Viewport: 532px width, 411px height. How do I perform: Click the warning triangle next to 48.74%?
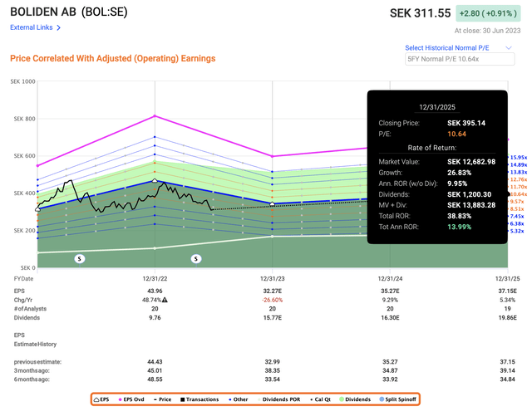[165, 300]
